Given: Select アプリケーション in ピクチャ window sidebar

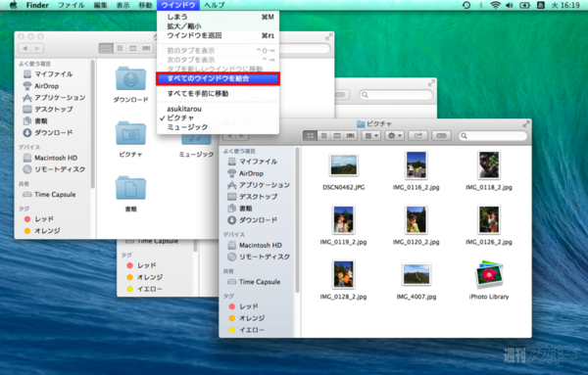Looking at the screenshot, I should pyautogui.click(x=259, y=185).
